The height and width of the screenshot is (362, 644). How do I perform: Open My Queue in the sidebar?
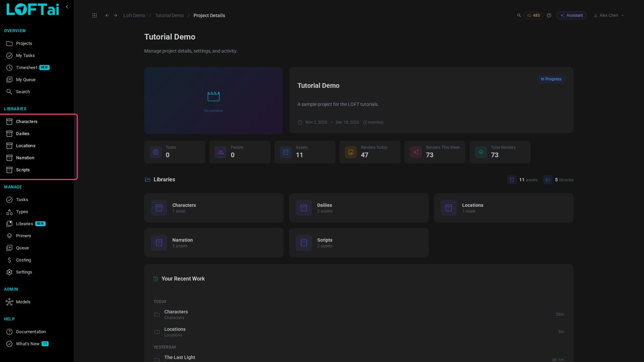[x=37, y=79]
